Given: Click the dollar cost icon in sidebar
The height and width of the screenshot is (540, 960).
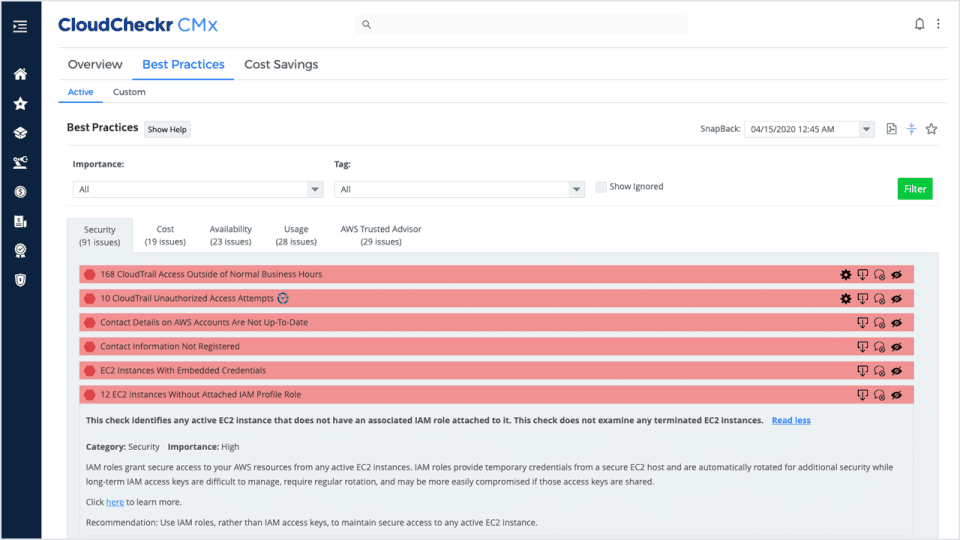Looking at the screenshot, I should click(20, 192).
